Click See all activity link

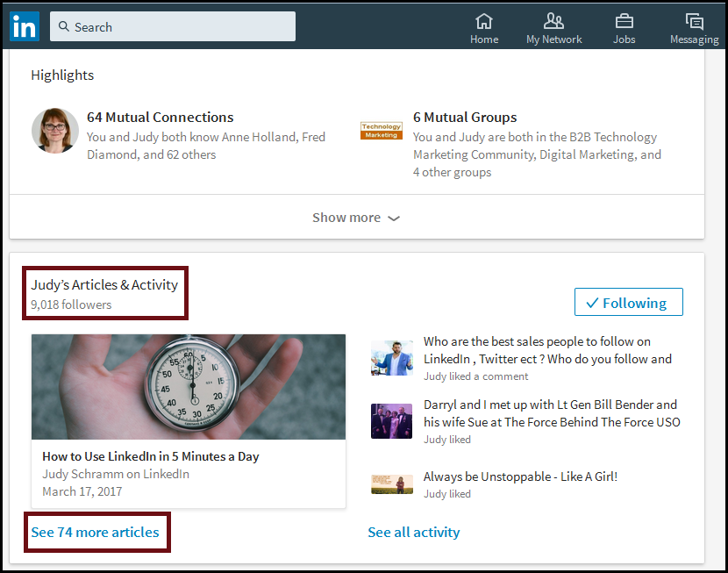(414, 532)
